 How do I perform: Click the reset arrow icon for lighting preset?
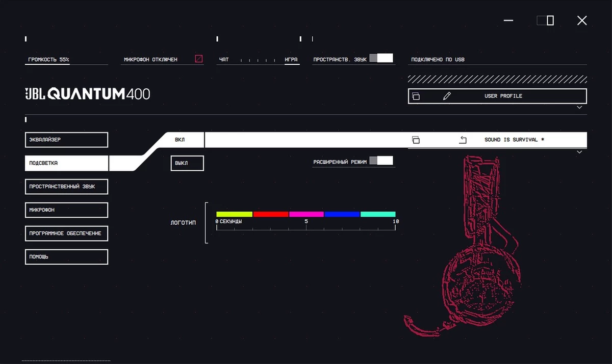pos(463,140)
